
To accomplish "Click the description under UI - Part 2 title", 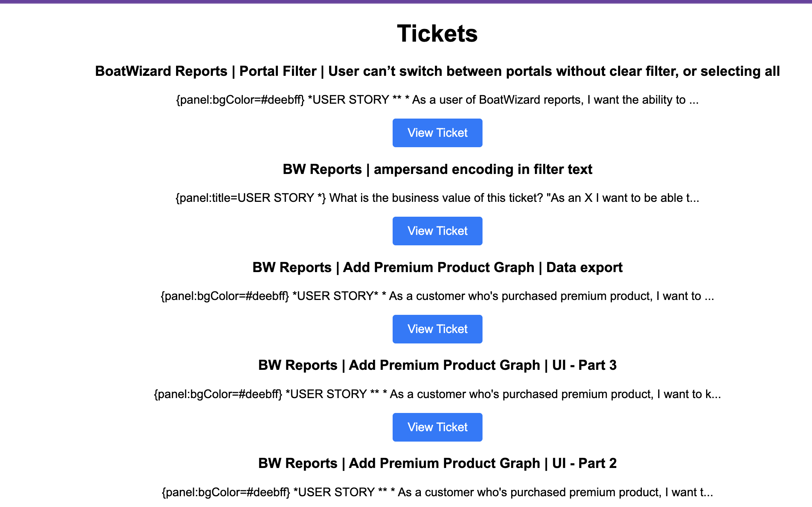I will [x=437, y=493].
